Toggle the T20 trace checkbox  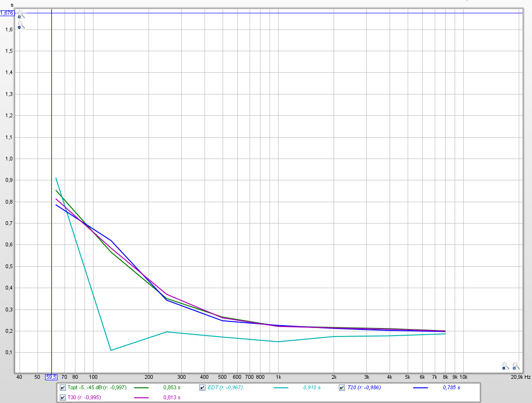coord(342,388)
